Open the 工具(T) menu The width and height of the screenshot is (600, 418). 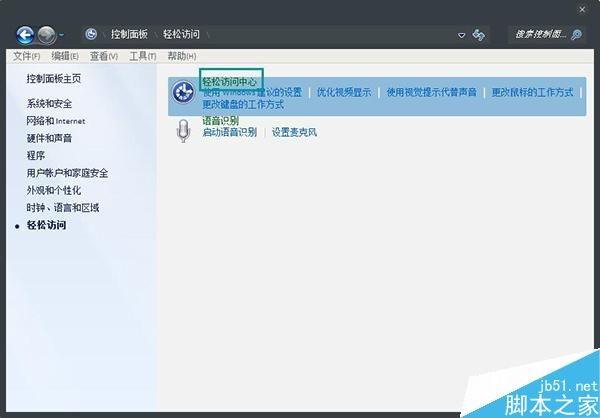(143, 56)
